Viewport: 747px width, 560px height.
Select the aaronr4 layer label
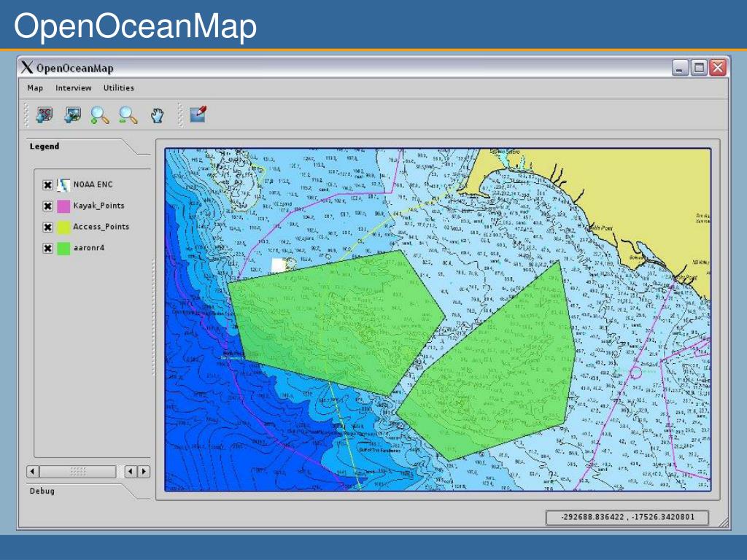pos(88,248)
